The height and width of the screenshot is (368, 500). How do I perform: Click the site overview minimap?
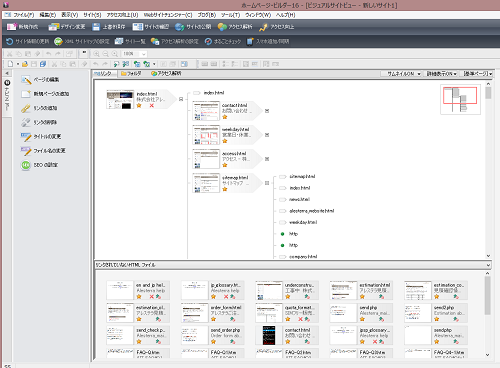tap(460, 100)
